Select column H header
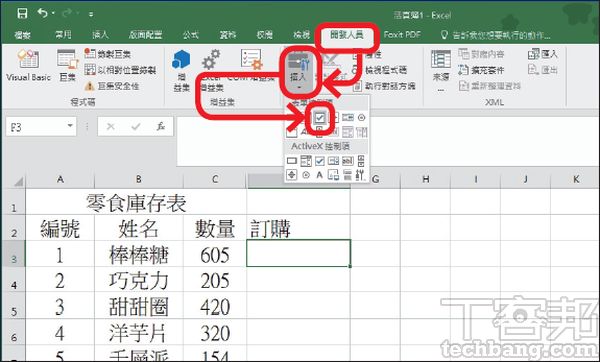Screen dimensions: 600x362 (426, 179)
